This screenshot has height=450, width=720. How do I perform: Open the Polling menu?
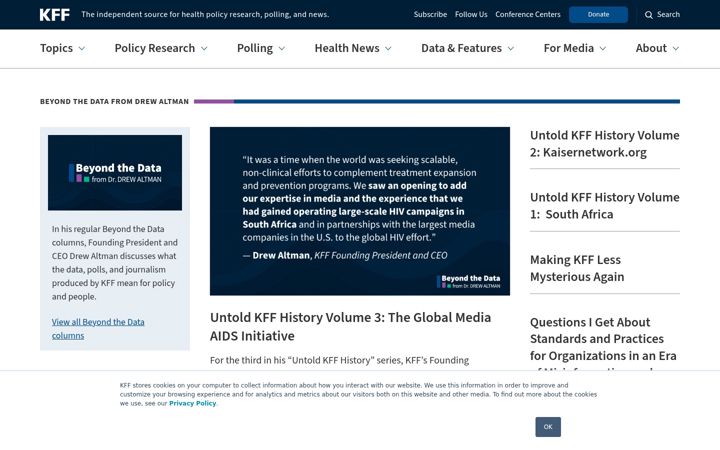point(255,48)
